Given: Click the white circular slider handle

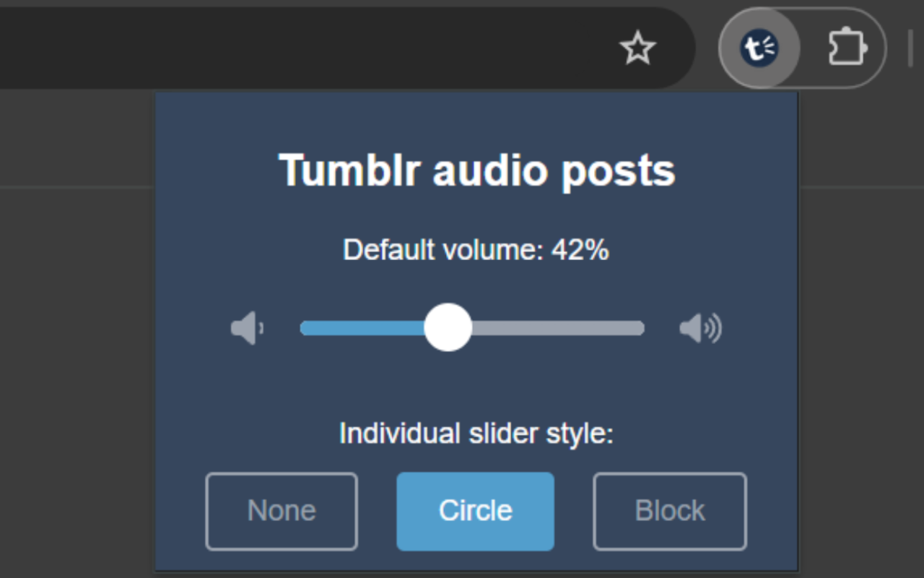Looking at the screenshot, I should pos(448,328).
